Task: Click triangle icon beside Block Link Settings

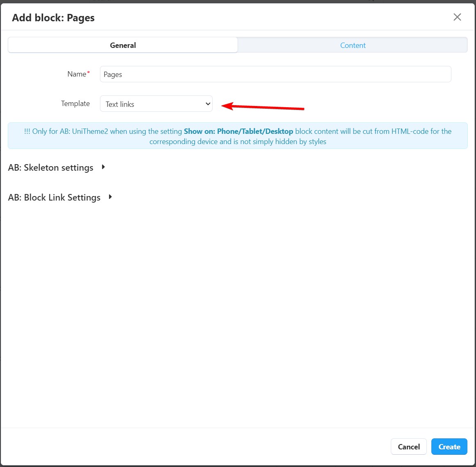Action: 110,197
